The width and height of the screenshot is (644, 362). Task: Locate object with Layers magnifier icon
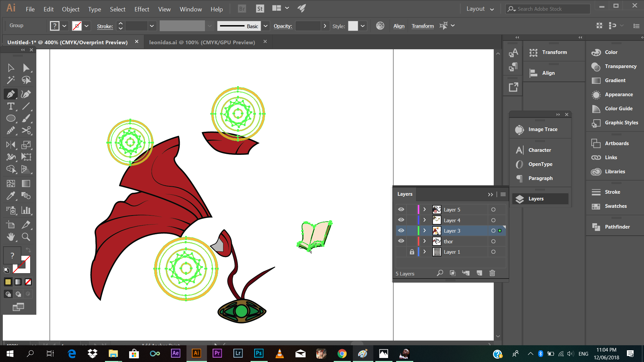click(440, 273)
